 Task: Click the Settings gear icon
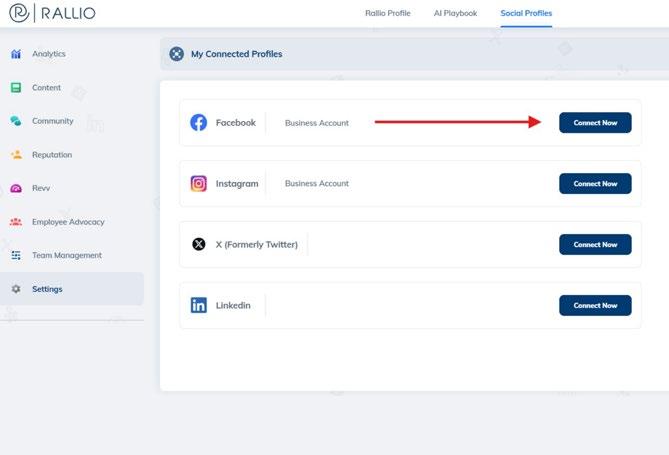(16, 289)
